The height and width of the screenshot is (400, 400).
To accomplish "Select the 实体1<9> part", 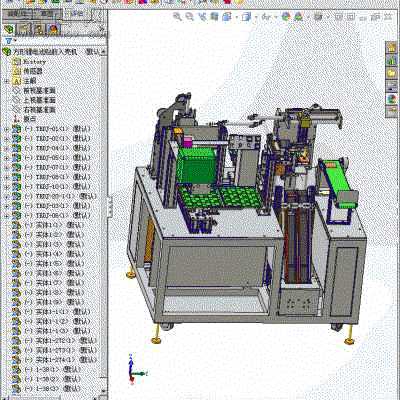I will click(48, 302).
